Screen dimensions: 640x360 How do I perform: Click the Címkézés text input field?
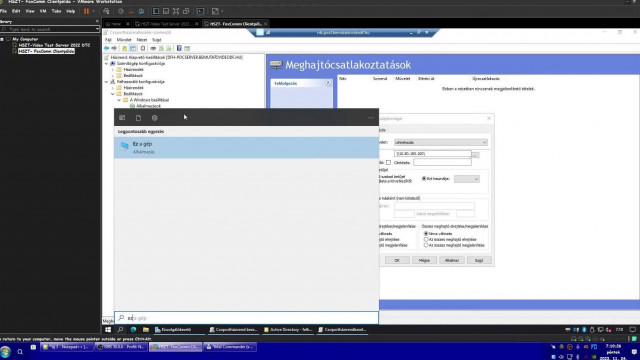pyautogui.click(x=442, y=162)
